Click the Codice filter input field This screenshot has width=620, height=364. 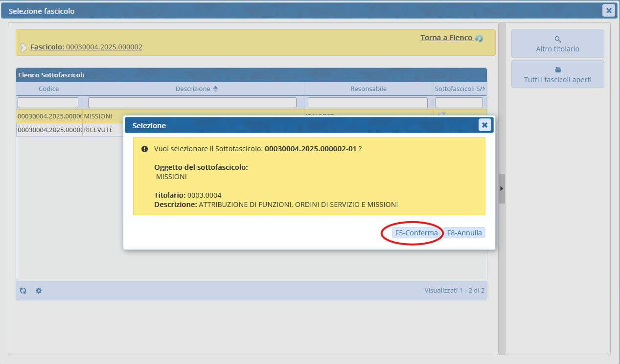48,103
